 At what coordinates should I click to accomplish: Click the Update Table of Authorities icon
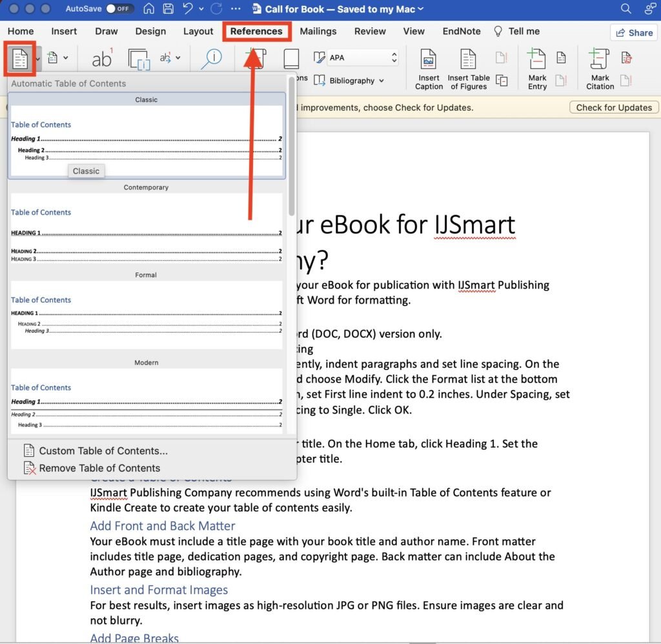pos(626,80)
